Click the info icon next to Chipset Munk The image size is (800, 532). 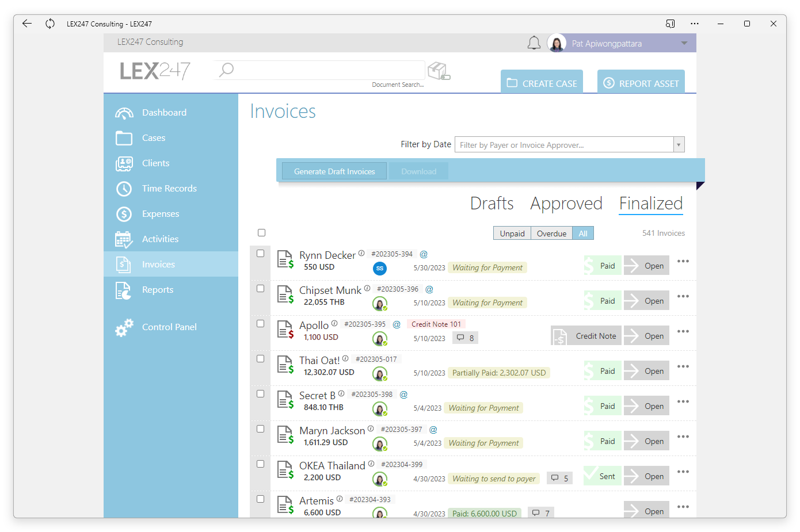[x=367, y=288]
